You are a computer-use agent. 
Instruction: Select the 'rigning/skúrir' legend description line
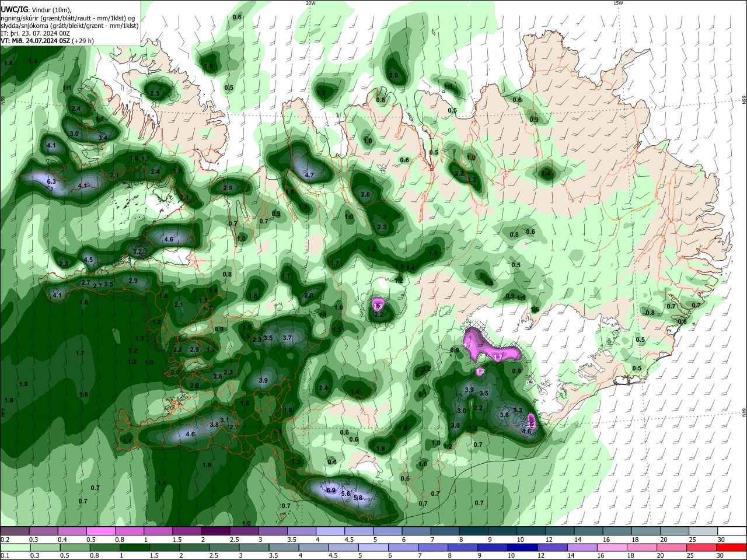pos(68,18)
